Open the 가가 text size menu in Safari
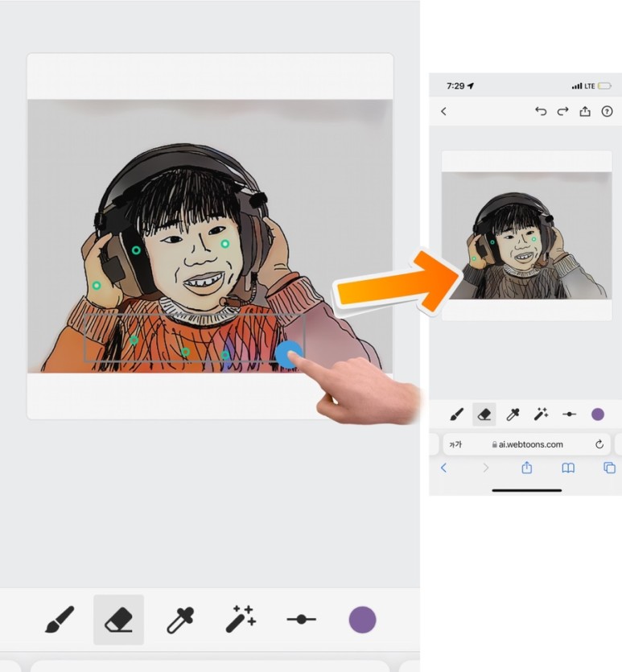 455,445
